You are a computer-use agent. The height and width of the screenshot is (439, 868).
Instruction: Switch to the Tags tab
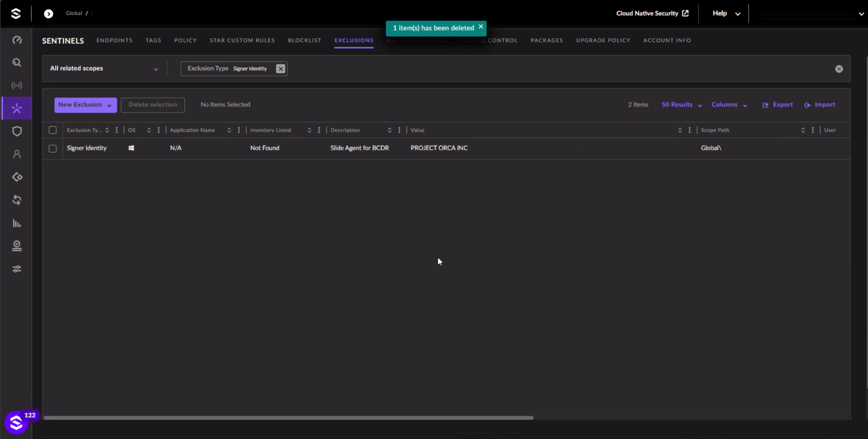coord(153,40)
